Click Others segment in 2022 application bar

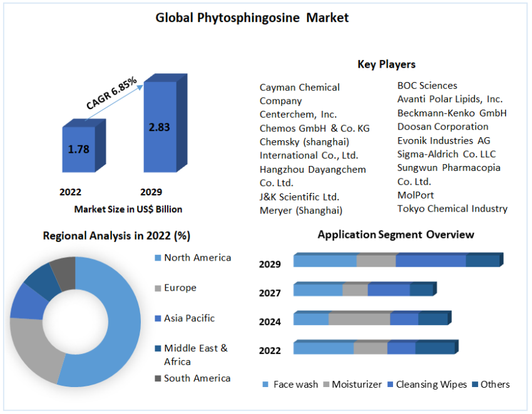(x=436, y=348)
